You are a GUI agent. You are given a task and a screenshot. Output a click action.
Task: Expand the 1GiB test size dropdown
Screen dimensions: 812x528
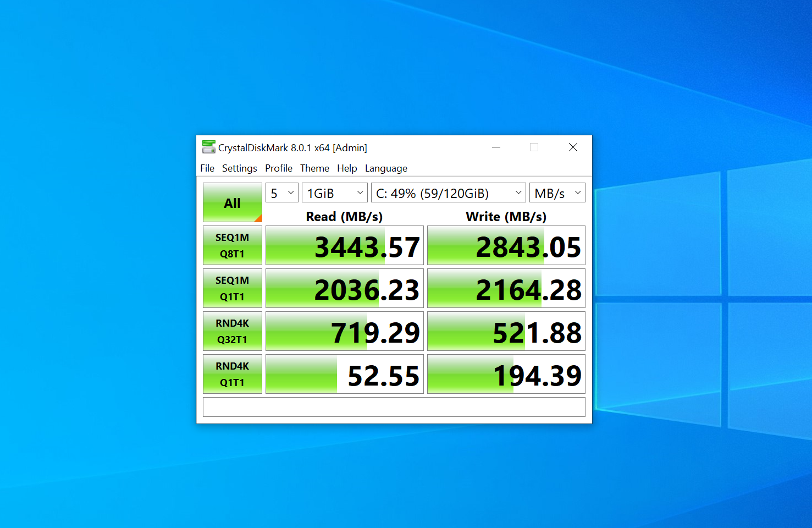click(x=334, y=193)
